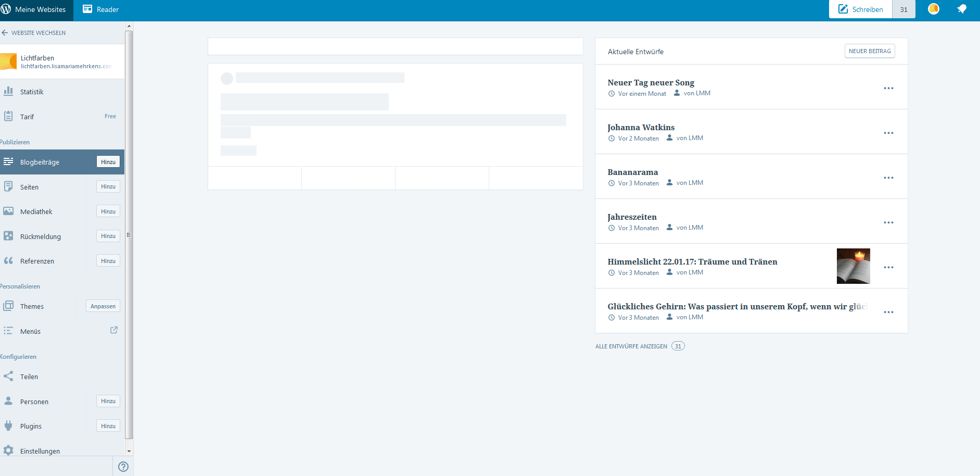The width and height of the screenshot is (980, 476).
Task: Click the Teilen share icon
Action: click(x=8, y=376)
